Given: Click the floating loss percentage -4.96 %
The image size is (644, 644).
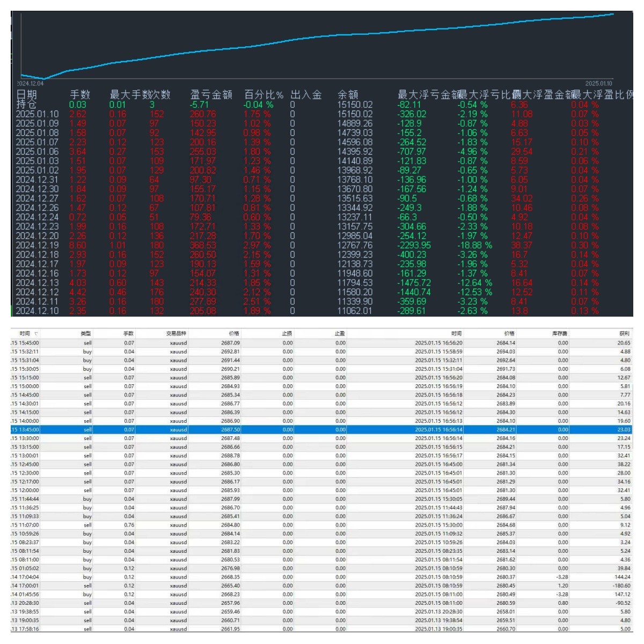Looking at the screenshot, I should click(472, 151).
